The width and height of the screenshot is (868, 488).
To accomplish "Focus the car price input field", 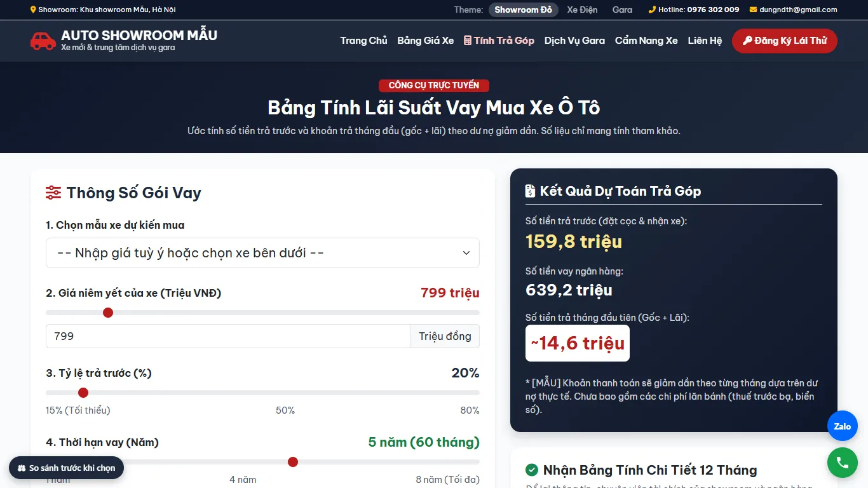I will click(228, 336).
